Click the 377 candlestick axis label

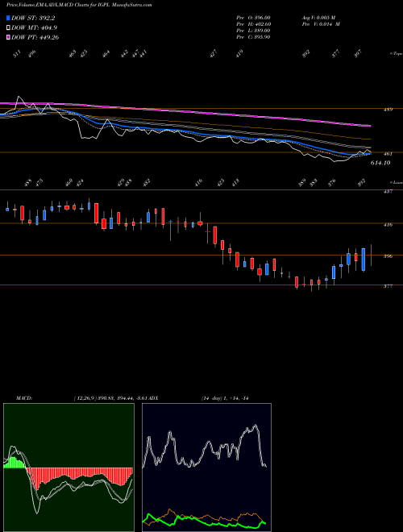pyautogui.click(x=388, y=286)
